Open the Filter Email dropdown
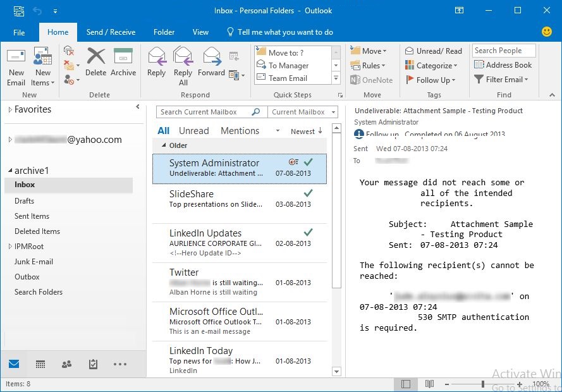Screen dimensions: 562x392 click(x=501, y=79)
